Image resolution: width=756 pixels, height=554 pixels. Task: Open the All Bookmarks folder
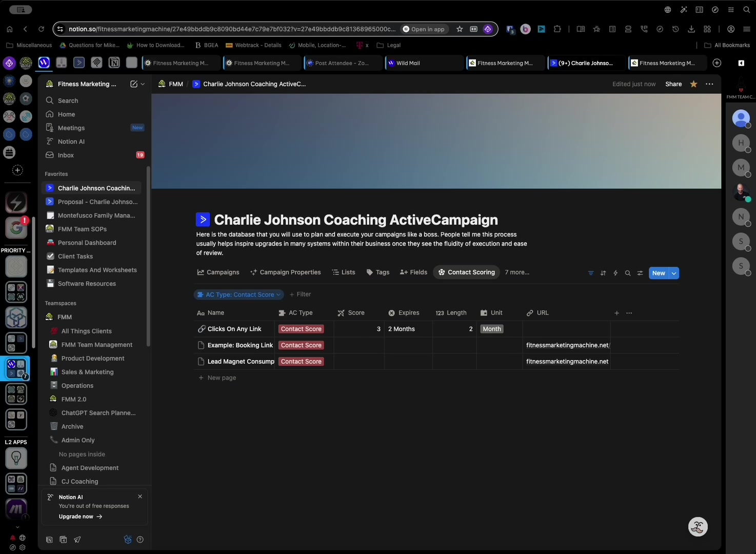click(727, 45)
